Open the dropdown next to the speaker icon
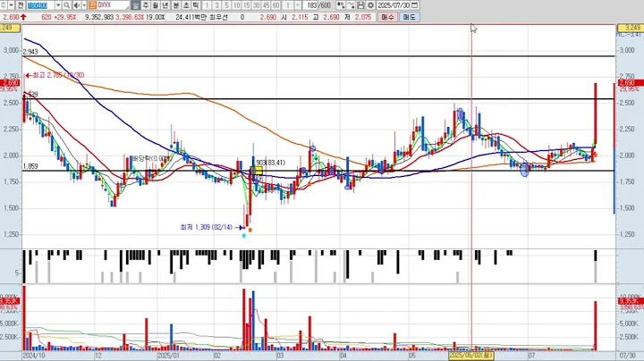Screen dimensions: 644x361 coord(84,5)
